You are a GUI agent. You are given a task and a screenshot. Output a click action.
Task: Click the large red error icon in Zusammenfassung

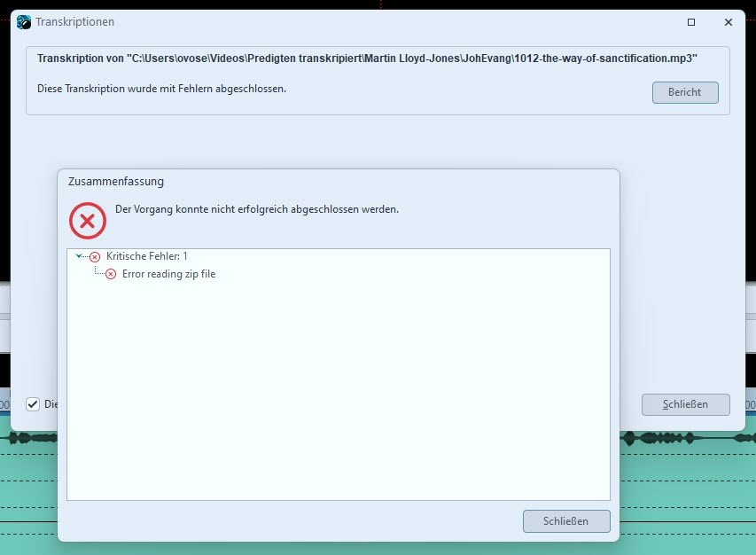pyautogui.click(x=88, y=219)
